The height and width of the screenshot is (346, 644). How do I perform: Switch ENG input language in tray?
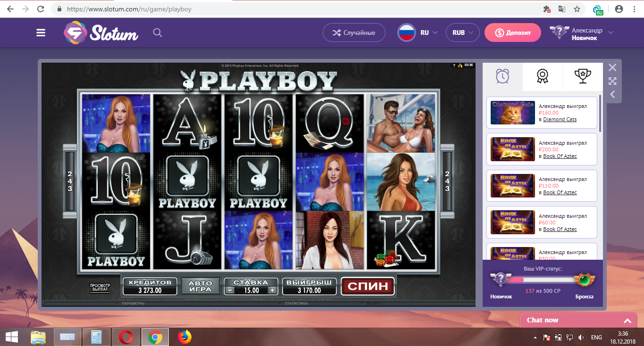[596, 338]
